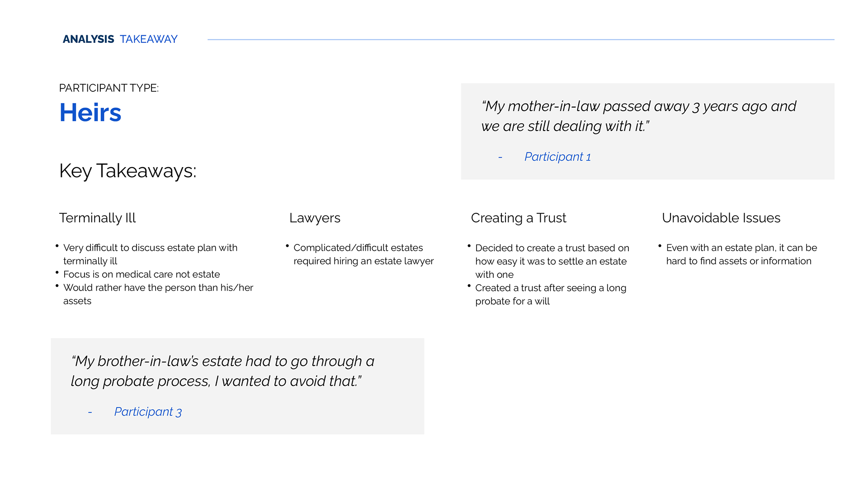868x488 pixels.
Task: Click the Terminally Ill column heading
Action: pyautogui.click(x=98, y=218)
